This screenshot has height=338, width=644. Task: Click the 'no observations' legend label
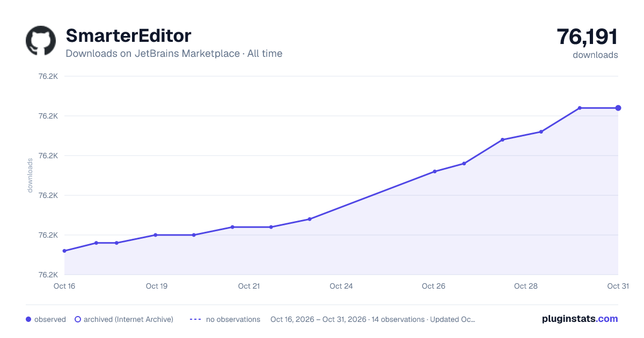233,319
